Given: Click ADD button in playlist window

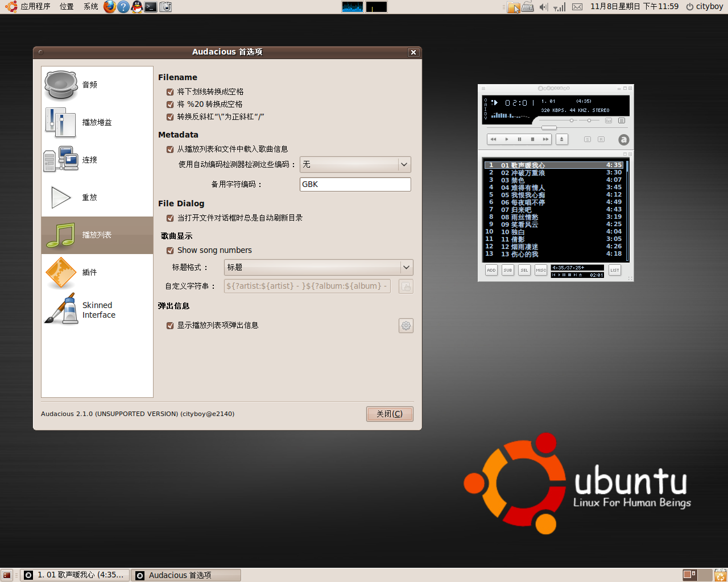Looking at the screenshot, I should (x=491, y=270).
